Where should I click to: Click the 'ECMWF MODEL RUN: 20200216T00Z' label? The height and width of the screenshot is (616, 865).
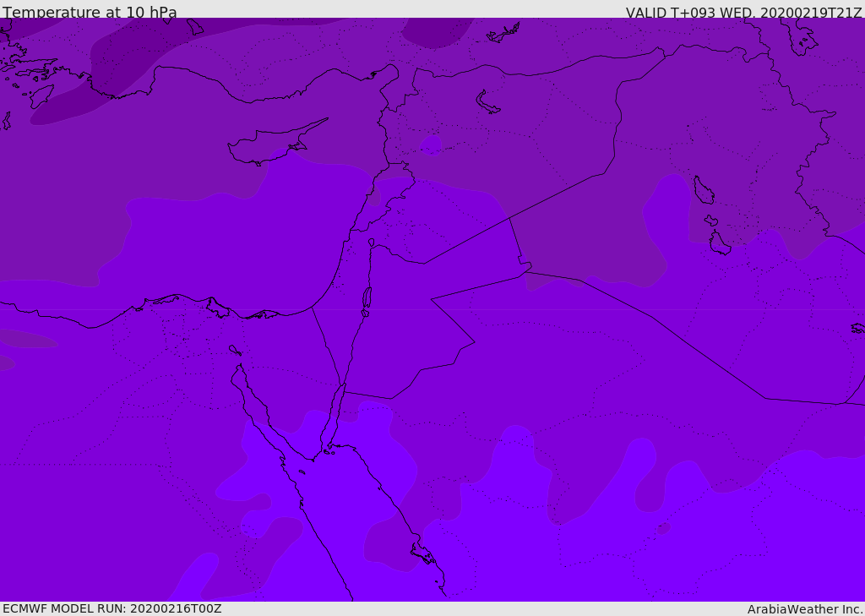pyautogui.click(x=112, y=608)
